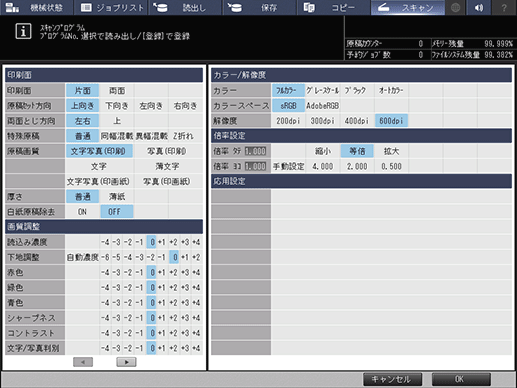The height and width of the screenshot is (388, 517).
Task: Select 片面 single-sided printing
Action: 82,91
